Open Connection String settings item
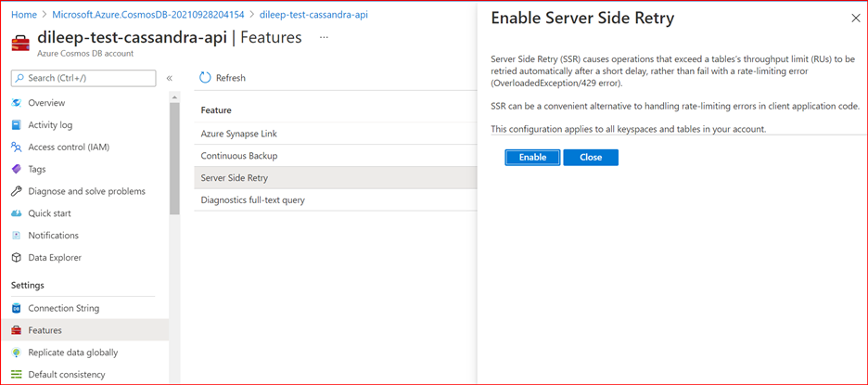Viewport: 868px width, 385px height. [x=64, y=309]
